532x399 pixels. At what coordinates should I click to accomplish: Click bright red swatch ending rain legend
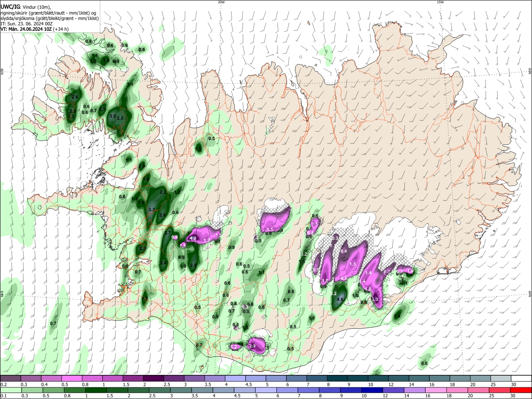521,390
